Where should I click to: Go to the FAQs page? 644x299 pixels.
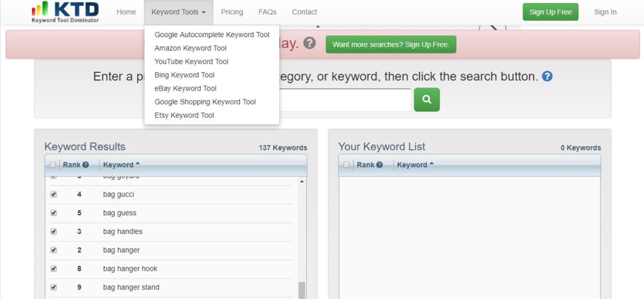267,12
